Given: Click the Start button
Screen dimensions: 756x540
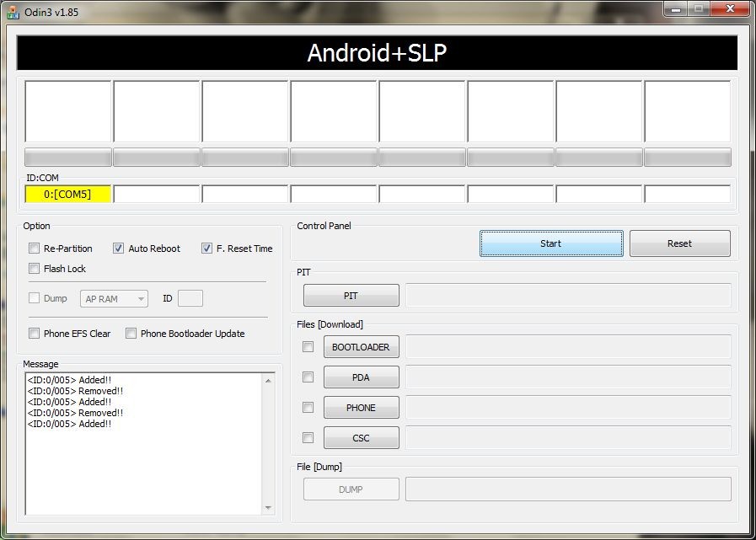Looking at the screenshot, I should tap(551, 243).
